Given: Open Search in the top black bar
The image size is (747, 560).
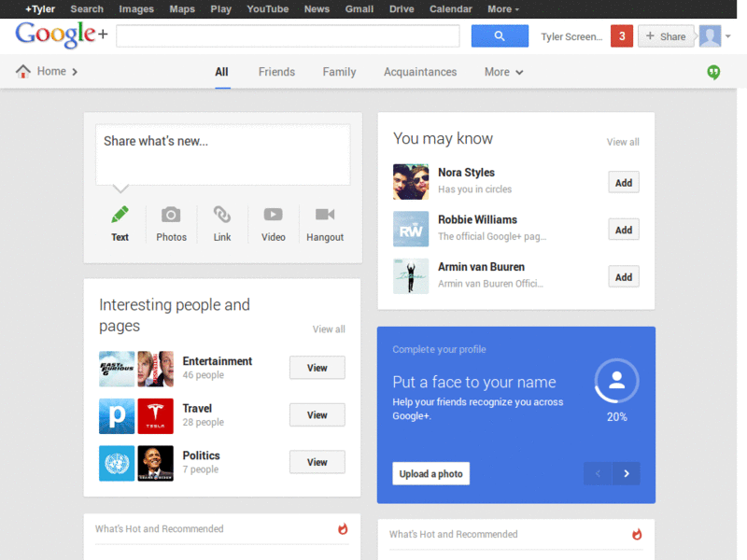Looking at the screenshot, I should [87, 9].
